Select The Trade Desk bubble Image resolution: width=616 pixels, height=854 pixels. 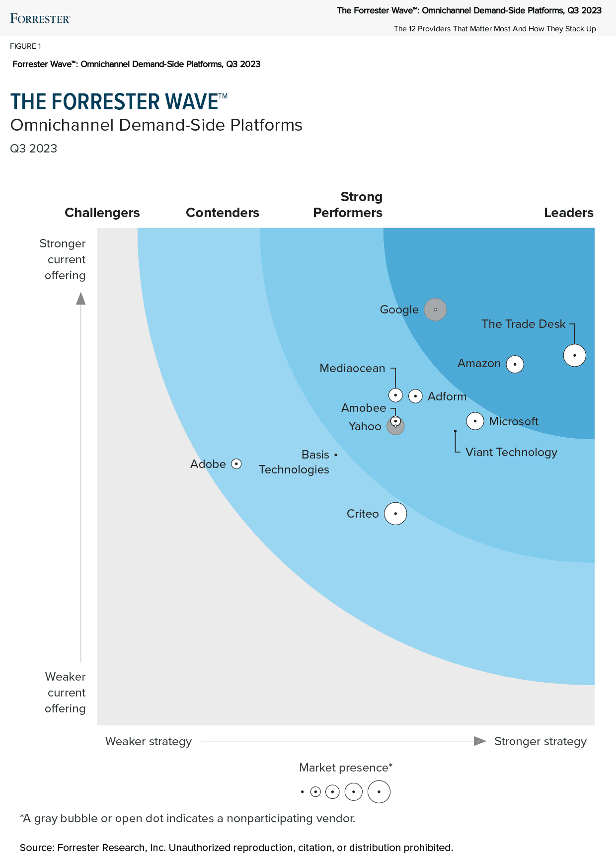(575, 355)
